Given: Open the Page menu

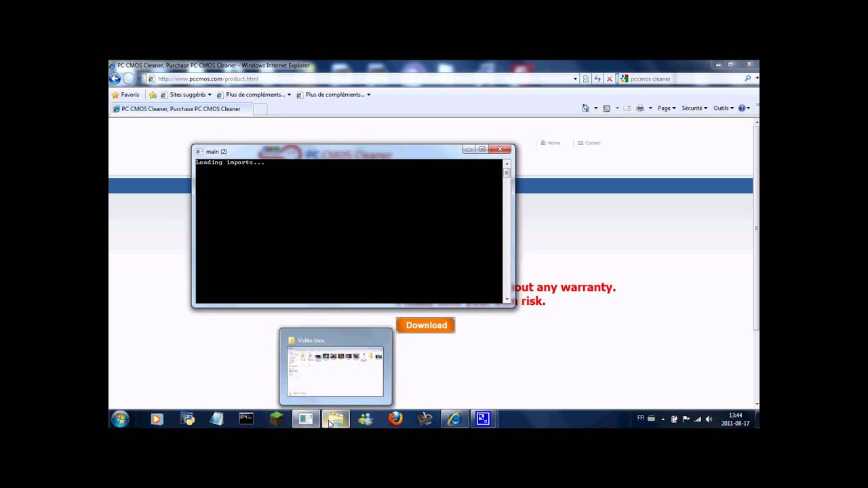Looking at the screenshot, I should click(666, 108).
